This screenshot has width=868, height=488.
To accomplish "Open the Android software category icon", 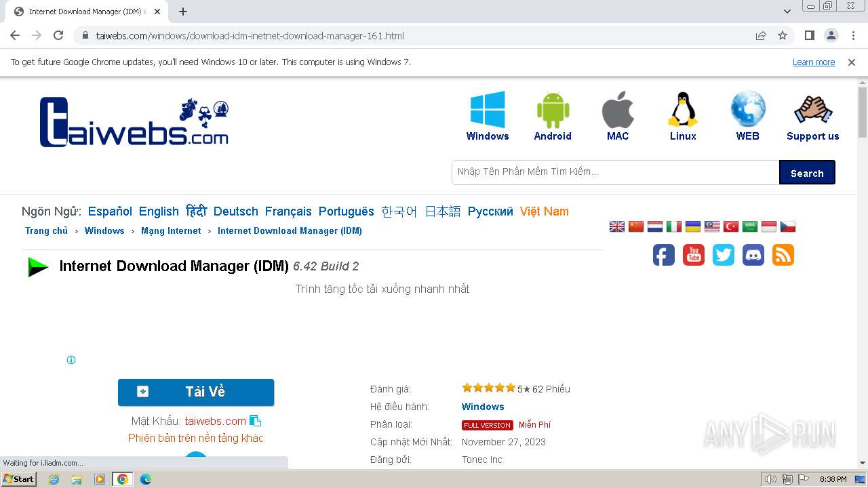I will click(x=553, y=109).
